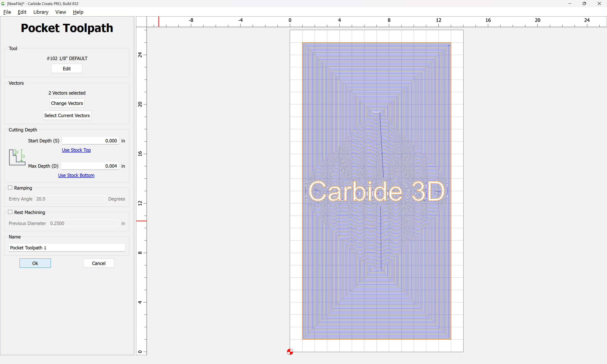
Task: Confirm the toolpath with Ok
Action: [x=35, y=263]
